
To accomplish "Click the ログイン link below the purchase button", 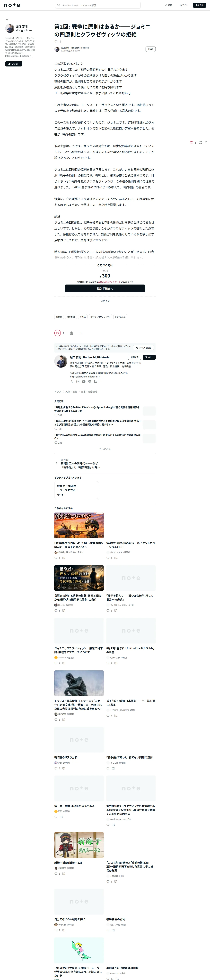I will tap(105, 301).
